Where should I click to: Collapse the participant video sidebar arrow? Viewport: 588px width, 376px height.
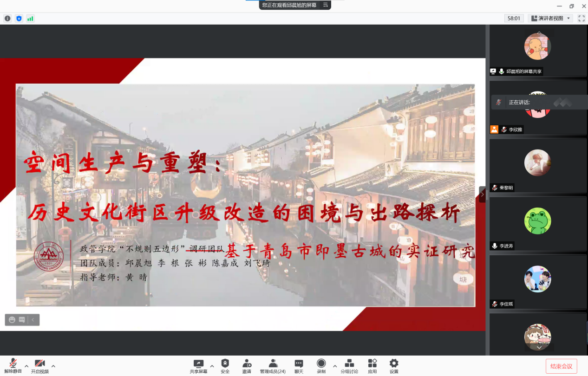click(482, 194)
